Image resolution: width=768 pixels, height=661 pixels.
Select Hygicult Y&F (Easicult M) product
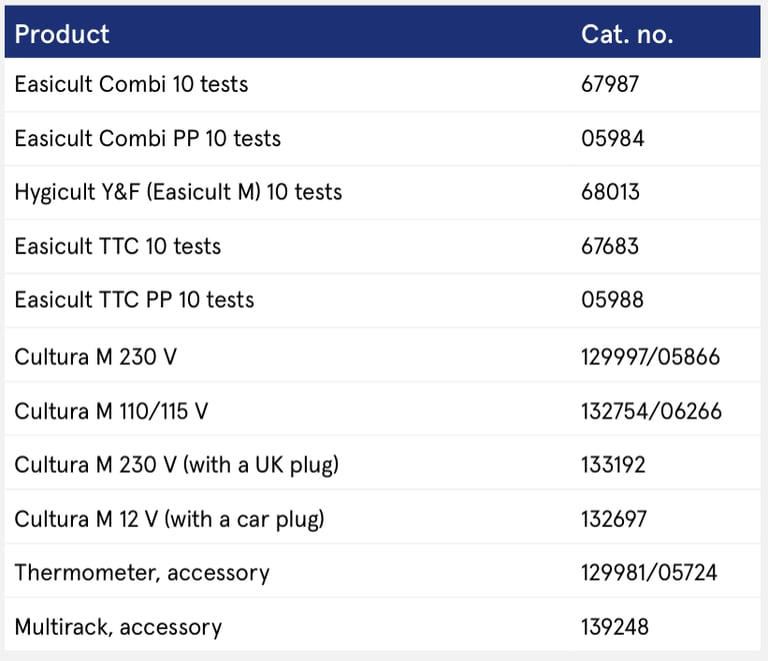pyautogui.click(x=178, y=192)
